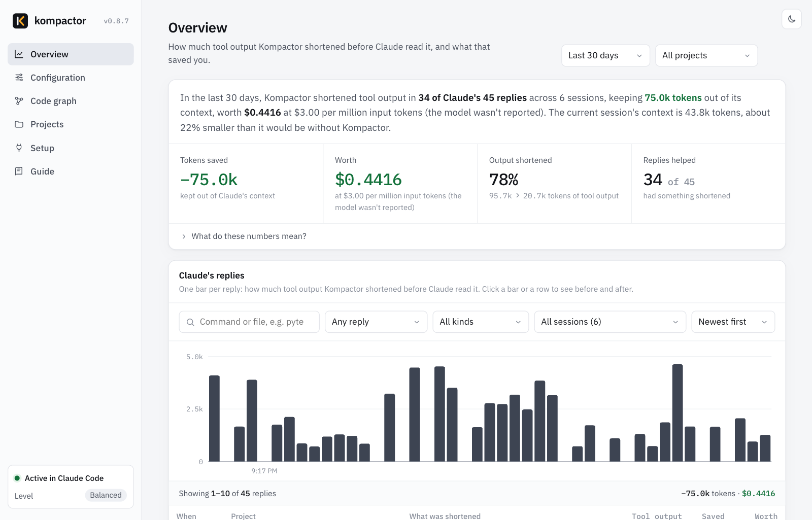
Task: Open the All sessions (6) dropdown
Action: pos(610,322)
